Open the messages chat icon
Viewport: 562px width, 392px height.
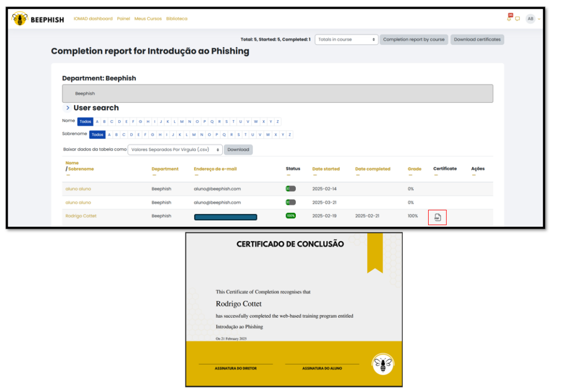(517, 19)
